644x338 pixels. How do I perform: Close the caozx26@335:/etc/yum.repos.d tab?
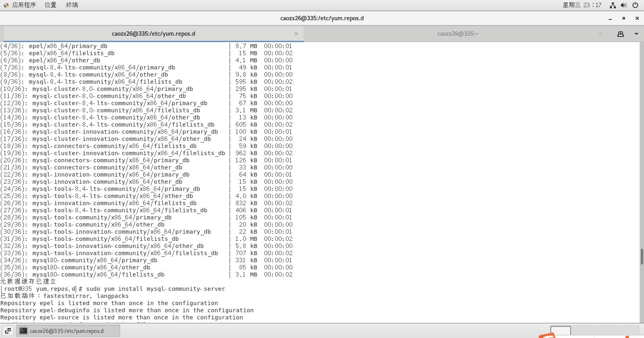(x=296, y=34)
